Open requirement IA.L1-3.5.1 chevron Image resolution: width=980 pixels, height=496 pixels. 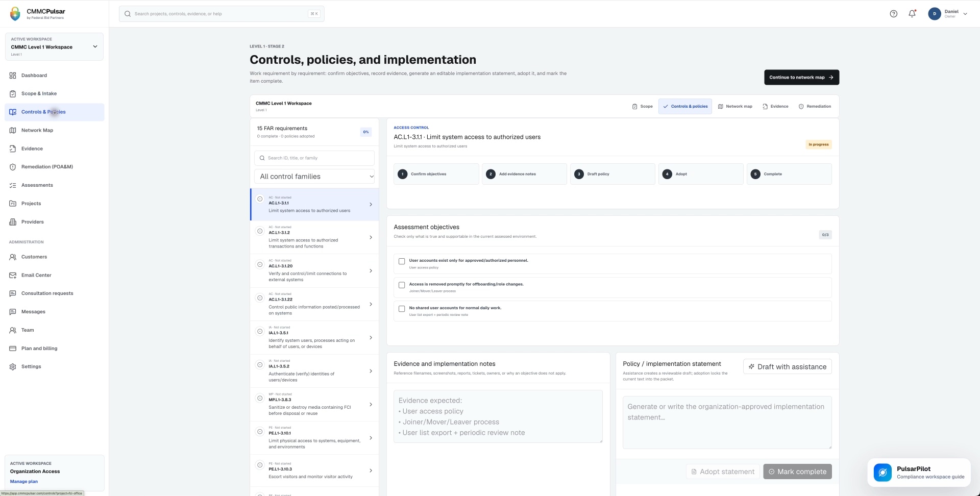coord(371,338)
